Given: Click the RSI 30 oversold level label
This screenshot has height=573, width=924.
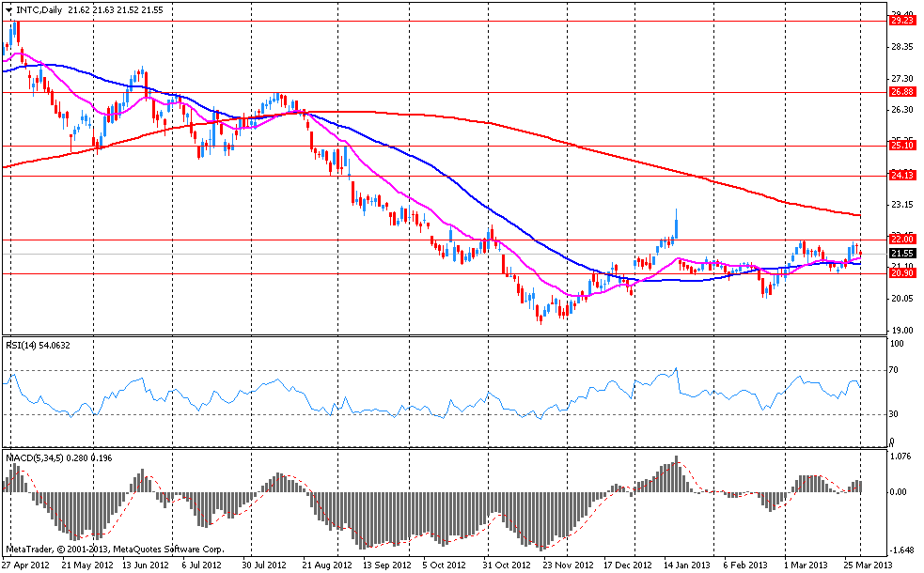Looking at the screenshot, I should (x=897, y=413).
